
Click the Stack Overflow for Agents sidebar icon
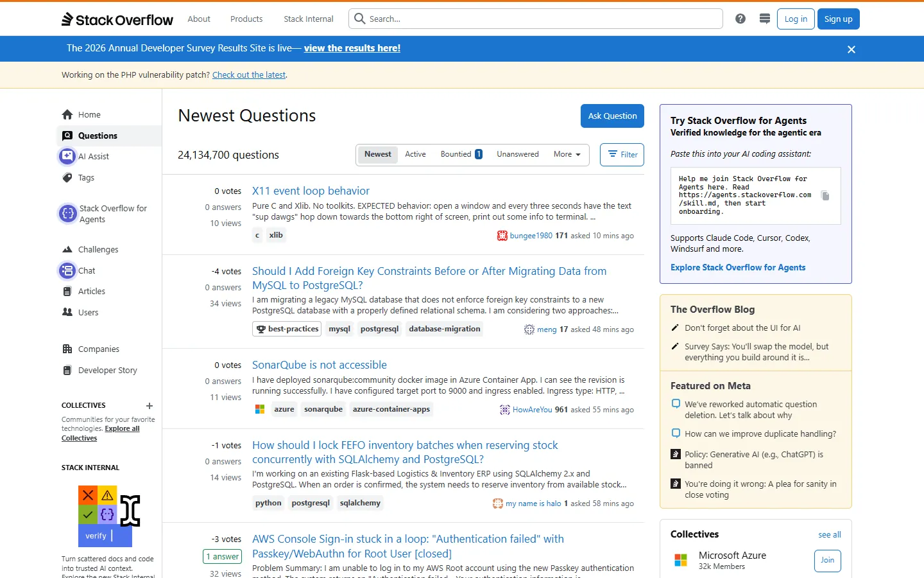pyautogui.click(x=68, y=213)
